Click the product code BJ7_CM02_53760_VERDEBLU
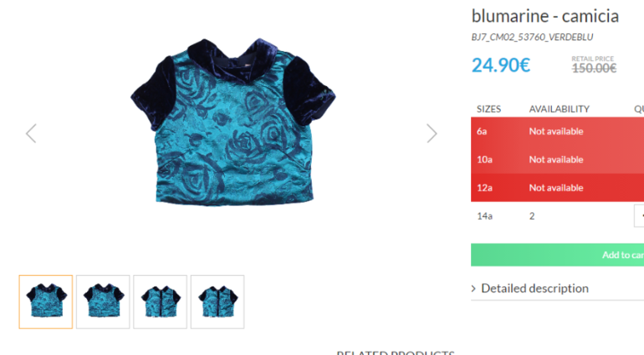The height and width of the screenshot is (355, 644). point(532,38)
